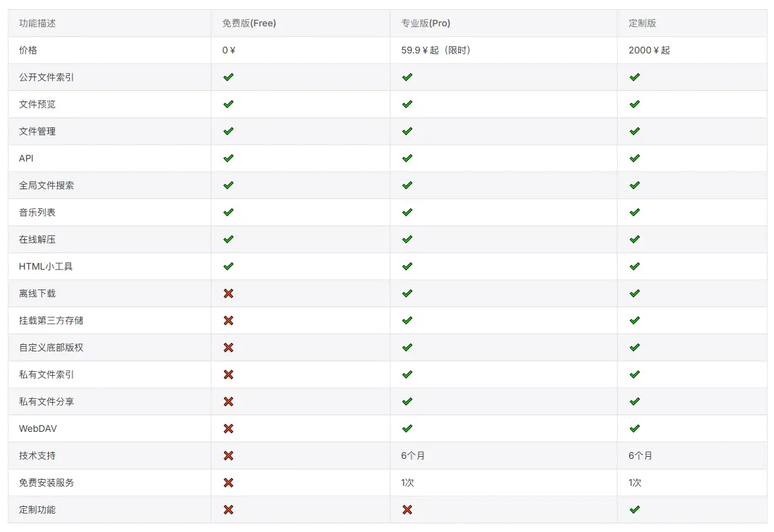Click the 自定义底部版权 row label

(x=51, y=347)
